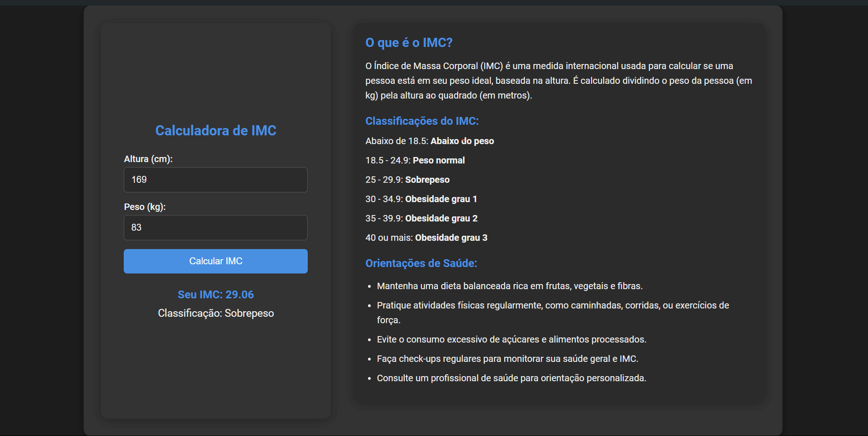This screenshot has height=436, width=868.
Task: Select the Seu IMC: 29.06 result text
Action: (x=215, y=294)
